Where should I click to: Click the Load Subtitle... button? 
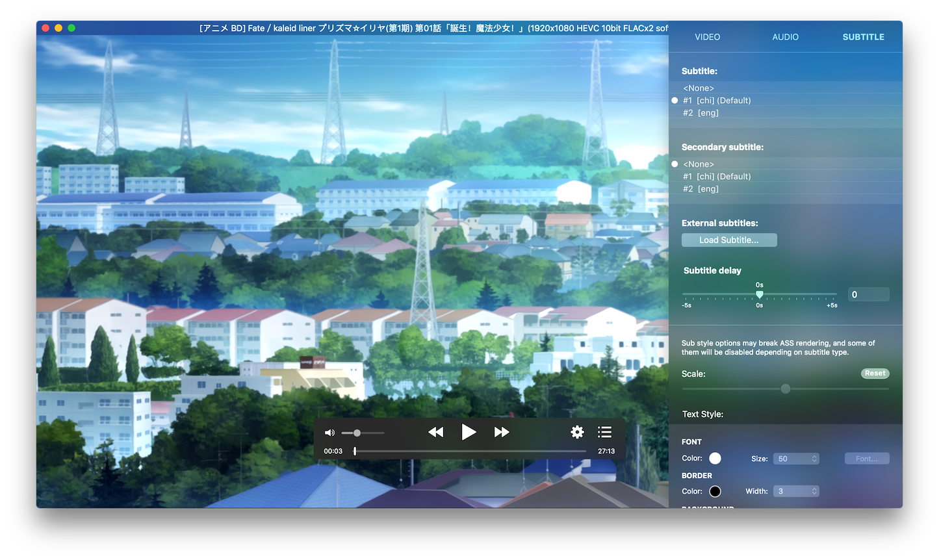pyautogui.click(x=729, y=240)
